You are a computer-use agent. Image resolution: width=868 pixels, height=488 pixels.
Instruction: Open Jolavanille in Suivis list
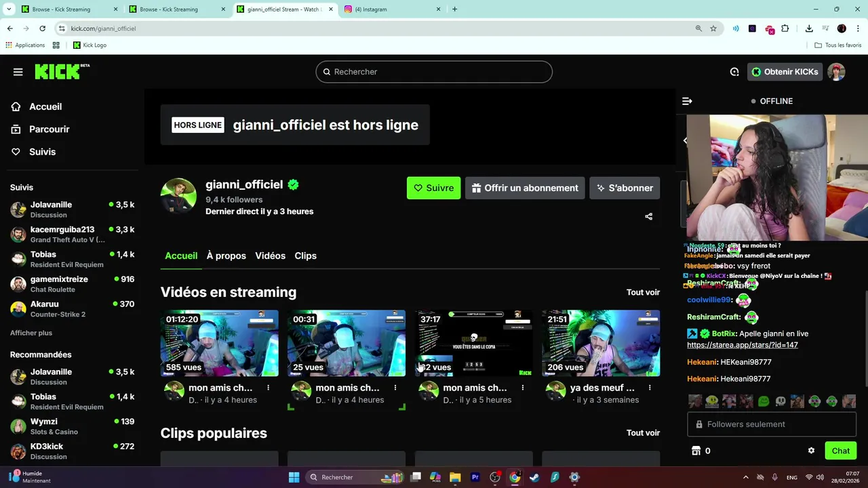(72, 209)
